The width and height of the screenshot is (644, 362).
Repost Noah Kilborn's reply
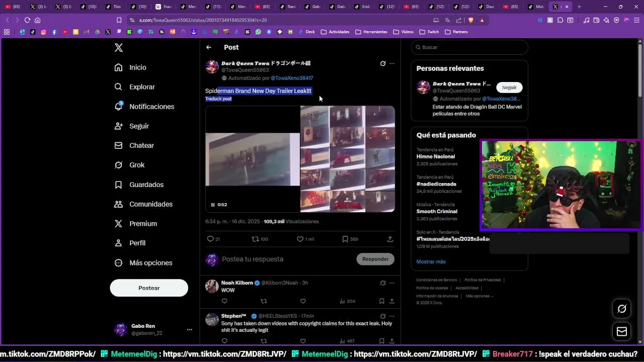(x=264, y=301)
